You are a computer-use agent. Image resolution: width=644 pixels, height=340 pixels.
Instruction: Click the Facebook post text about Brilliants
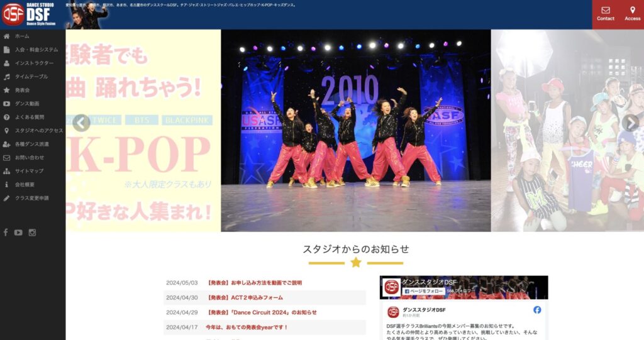[x=462, y=332]
